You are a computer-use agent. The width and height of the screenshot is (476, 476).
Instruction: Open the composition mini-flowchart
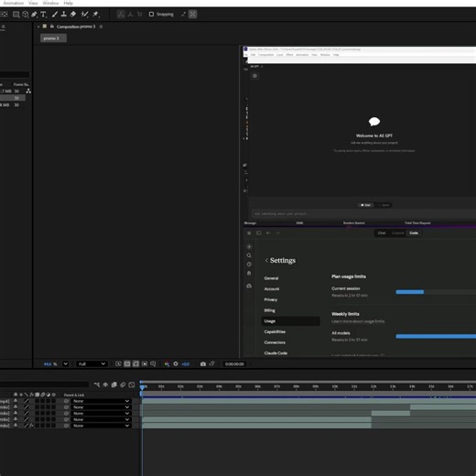(x=97, y=384)
